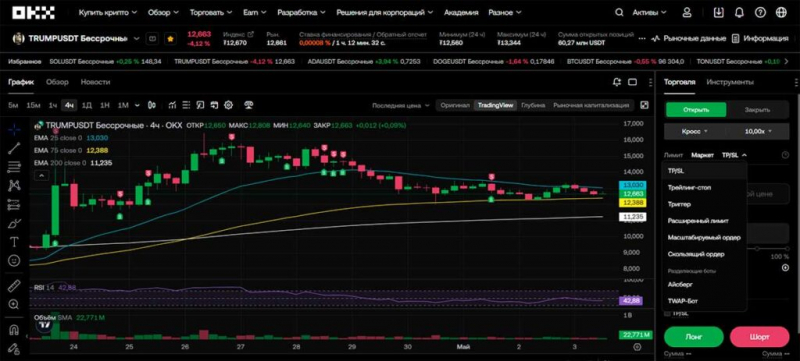Select the XABCD pattern drawing tool
This screenshot has width=800, height=361.
(x=14, y=186)
